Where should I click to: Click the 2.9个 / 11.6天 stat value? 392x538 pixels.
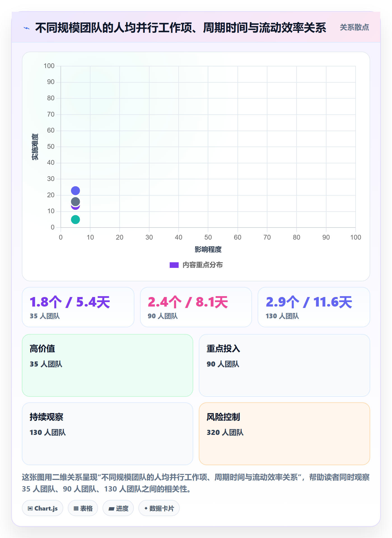click(x=309, y=302)
